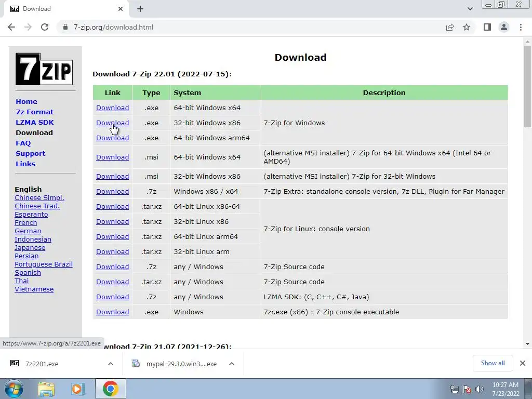The image size is (532, 399).
Task: Open the Chrome profile avatar
Action: 504,27
